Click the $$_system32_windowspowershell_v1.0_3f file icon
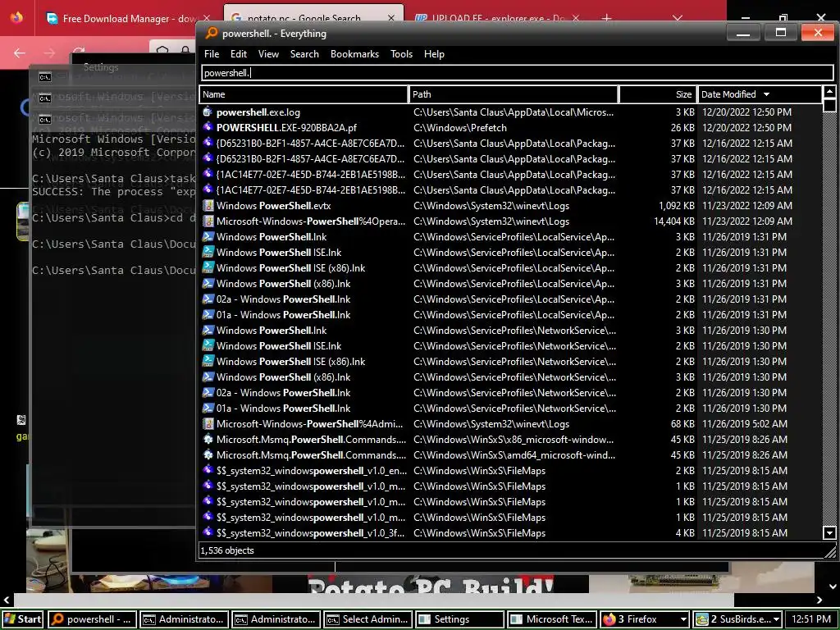The height and width of the screenshot is (630, 840). pos(208,532)
